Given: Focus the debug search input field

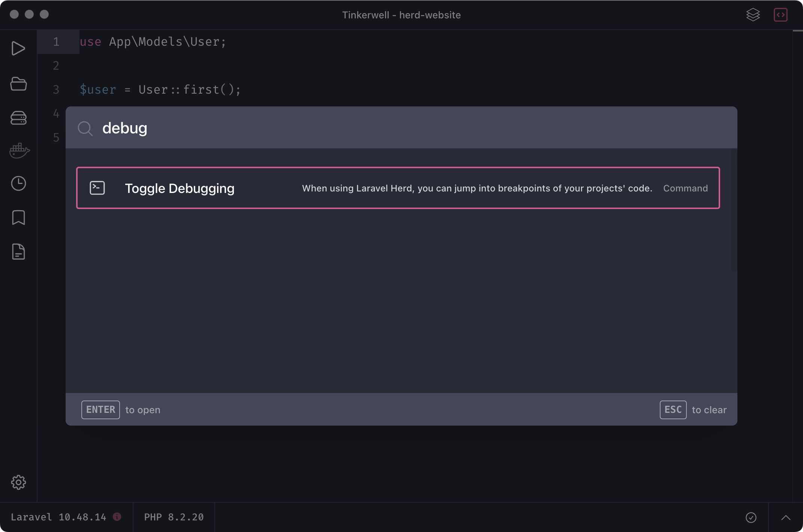Looking at the screenshot, I should pyautogui.click(x=401, y=128).
